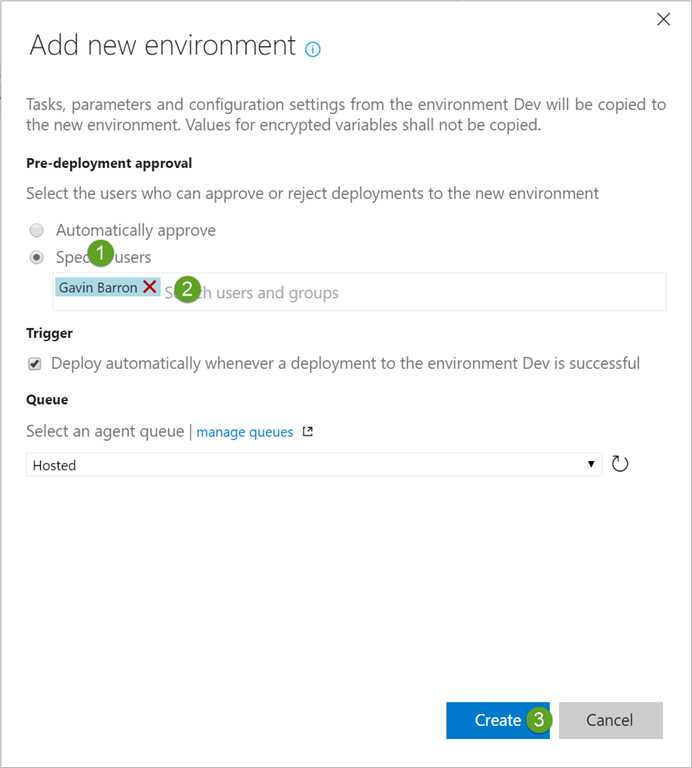Select the Gavin Barron user tag

point(98,287)
